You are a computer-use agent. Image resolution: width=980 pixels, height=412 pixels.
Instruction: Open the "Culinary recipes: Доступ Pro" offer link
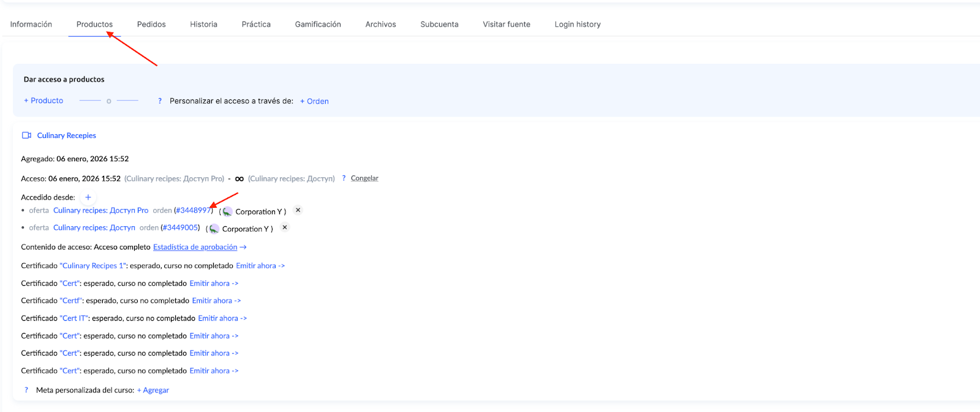click(100, 210)
